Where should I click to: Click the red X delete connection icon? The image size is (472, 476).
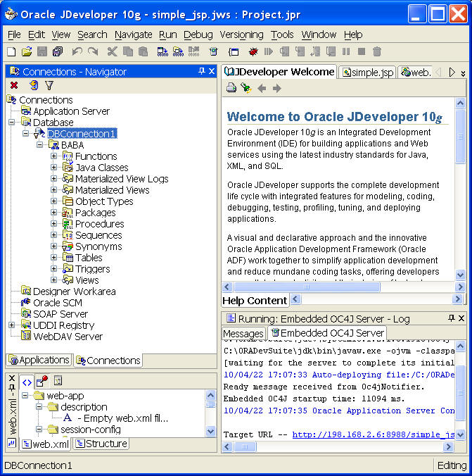14,85
